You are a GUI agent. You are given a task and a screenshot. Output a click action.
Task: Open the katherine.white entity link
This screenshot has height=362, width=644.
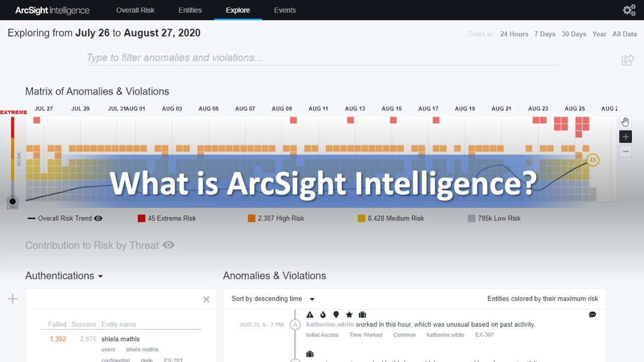330,324
